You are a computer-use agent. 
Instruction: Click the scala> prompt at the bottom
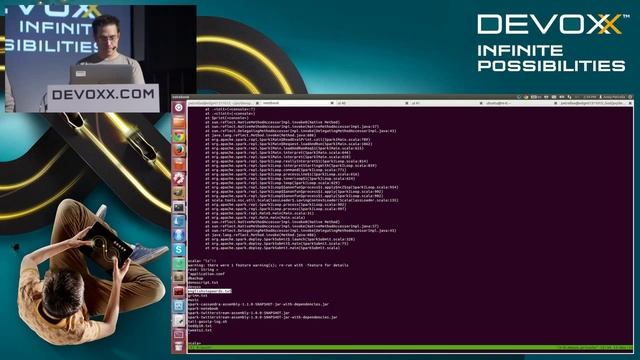click(x=194, y=343)
